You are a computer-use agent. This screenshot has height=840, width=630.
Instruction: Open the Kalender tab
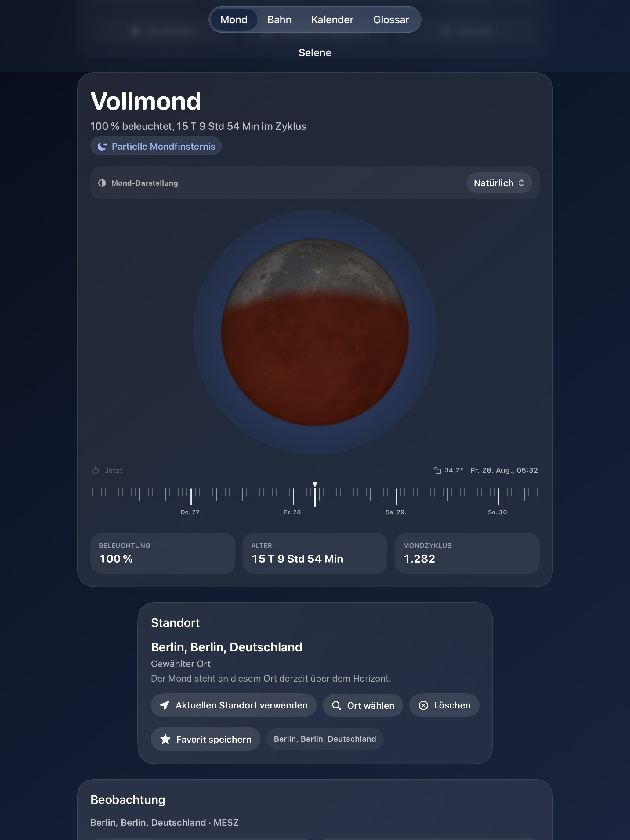click(x=332, y=20)
